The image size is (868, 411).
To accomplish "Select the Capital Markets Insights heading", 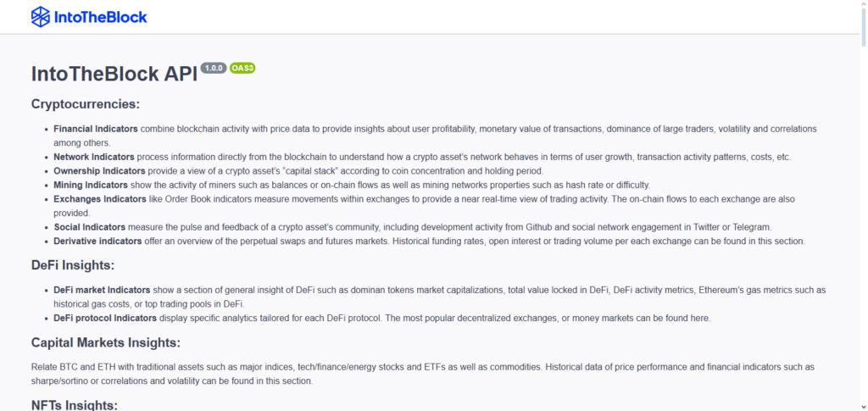I will 106,343.
